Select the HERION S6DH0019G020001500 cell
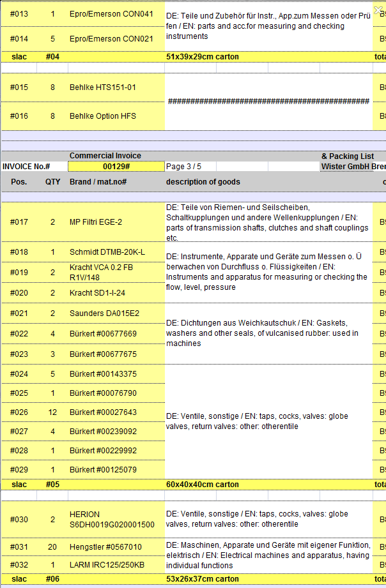 click(112, 520)
